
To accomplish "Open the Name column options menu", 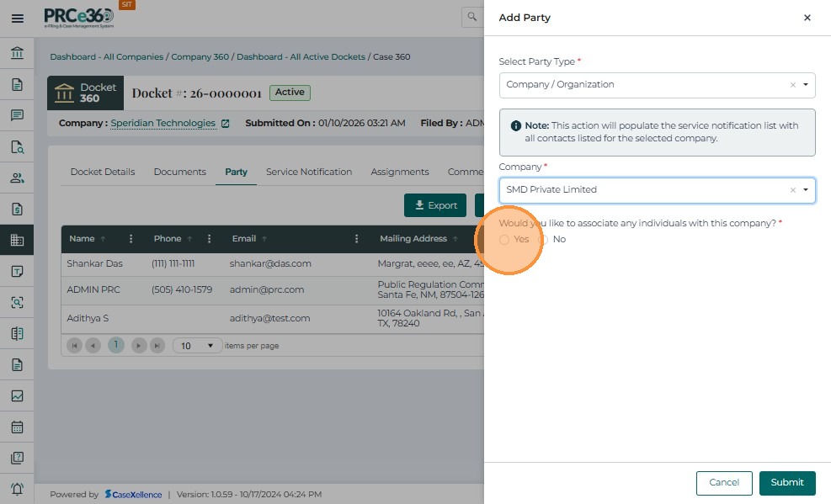I will tap(131, 239).
